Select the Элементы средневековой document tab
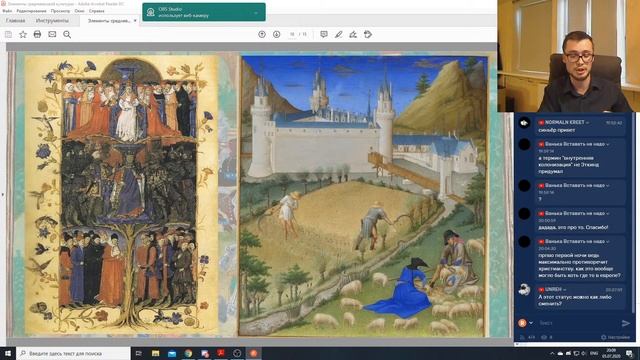 click(x=109, y=20)
